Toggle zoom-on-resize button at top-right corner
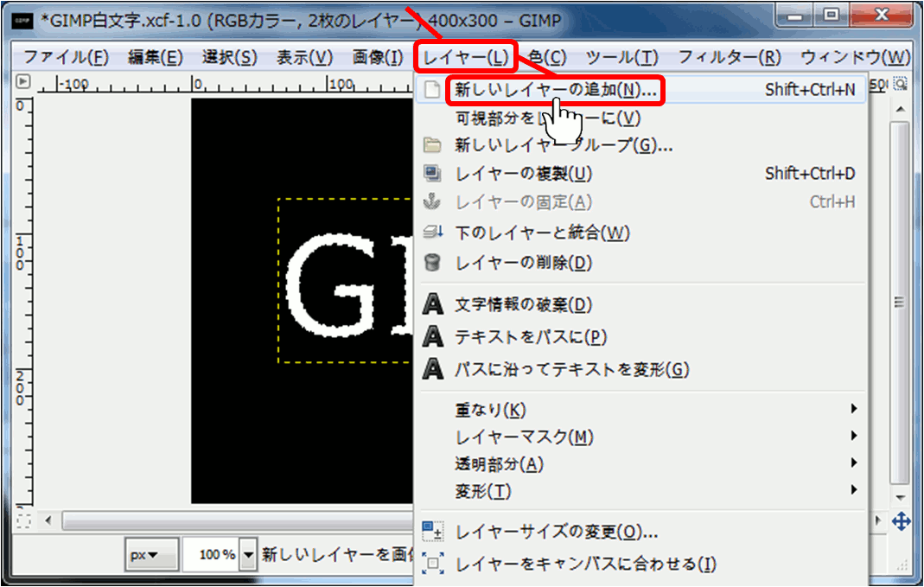The width and height of the screenshot is (924, 587). tap(901, 84)
